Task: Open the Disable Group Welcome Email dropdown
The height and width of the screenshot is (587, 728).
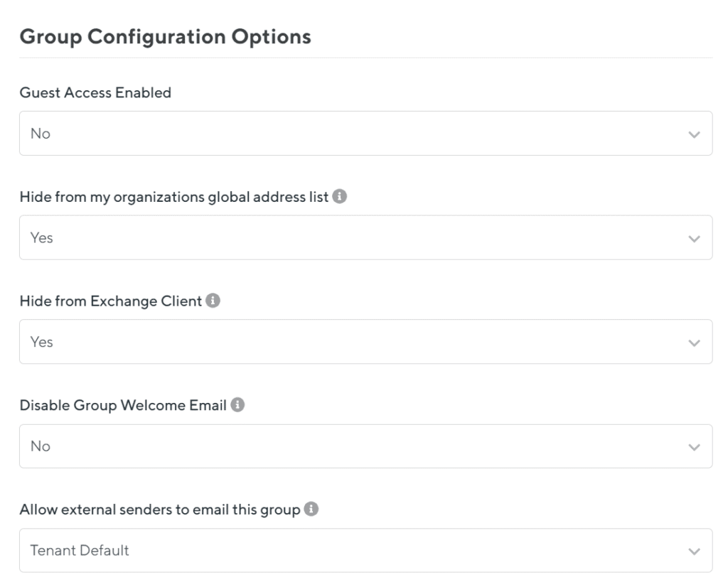Action: coord(364,446)
